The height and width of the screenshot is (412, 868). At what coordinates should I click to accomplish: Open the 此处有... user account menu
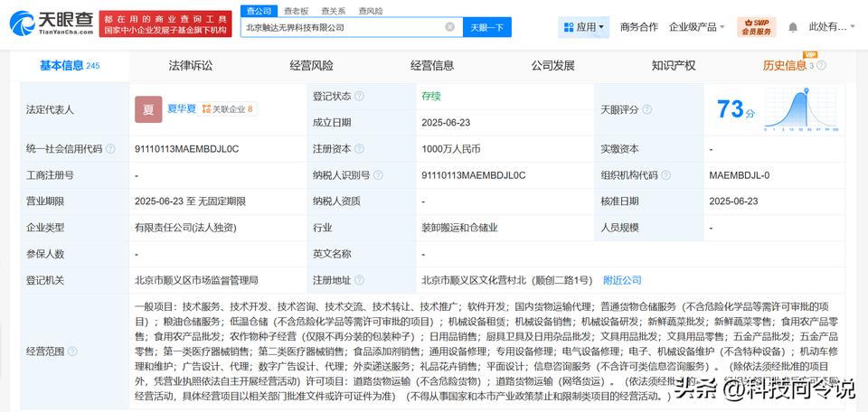point(832,26)
